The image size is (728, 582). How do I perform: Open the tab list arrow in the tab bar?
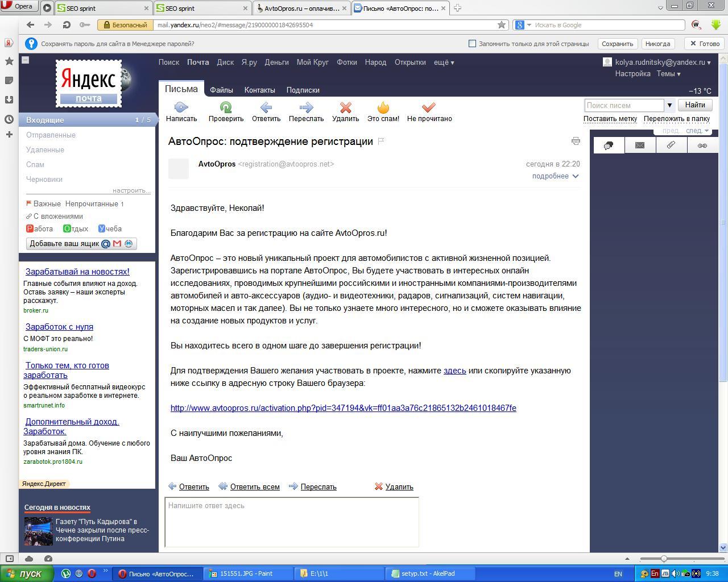660,8
